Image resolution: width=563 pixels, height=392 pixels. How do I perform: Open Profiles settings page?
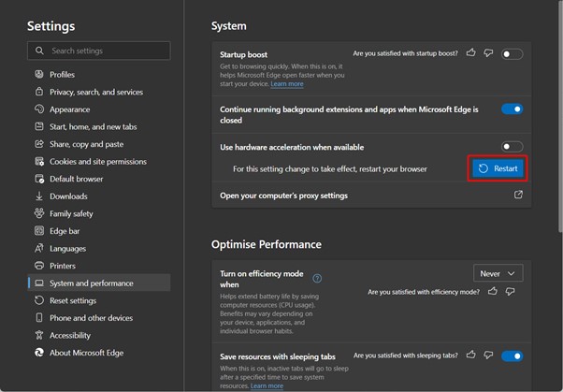[99, 74]
